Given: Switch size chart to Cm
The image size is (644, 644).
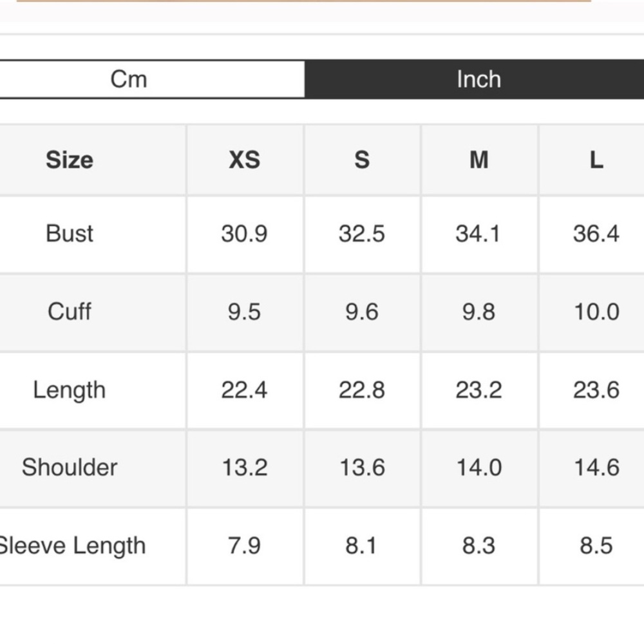Looking at the screenshot, I should point(152,79).
